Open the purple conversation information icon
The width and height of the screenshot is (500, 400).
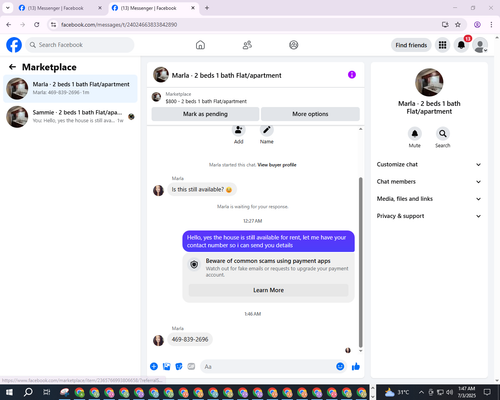352,75
